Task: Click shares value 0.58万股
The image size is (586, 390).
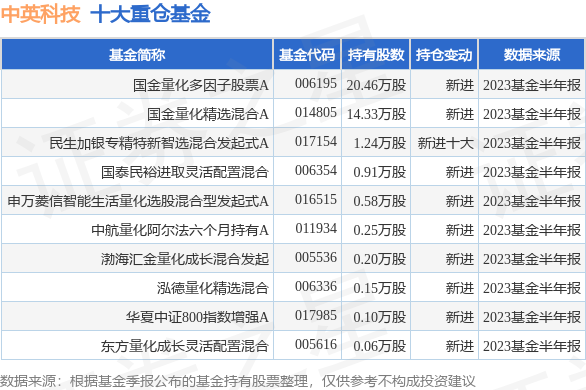Action: click(380, 201)
